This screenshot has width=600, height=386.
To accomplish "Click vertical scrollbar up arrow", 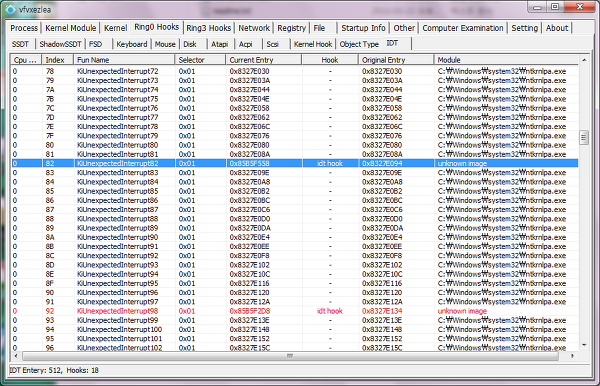I will pos(584,60).
